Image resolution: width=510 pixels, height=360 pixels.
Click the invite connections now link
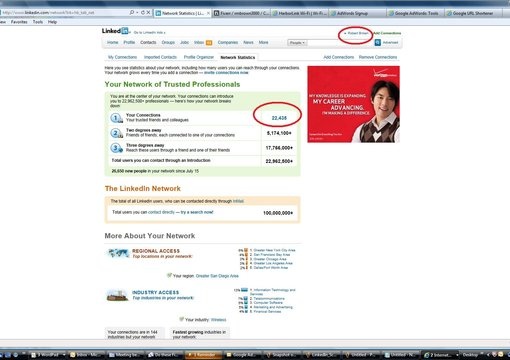(x=226, y=73)
